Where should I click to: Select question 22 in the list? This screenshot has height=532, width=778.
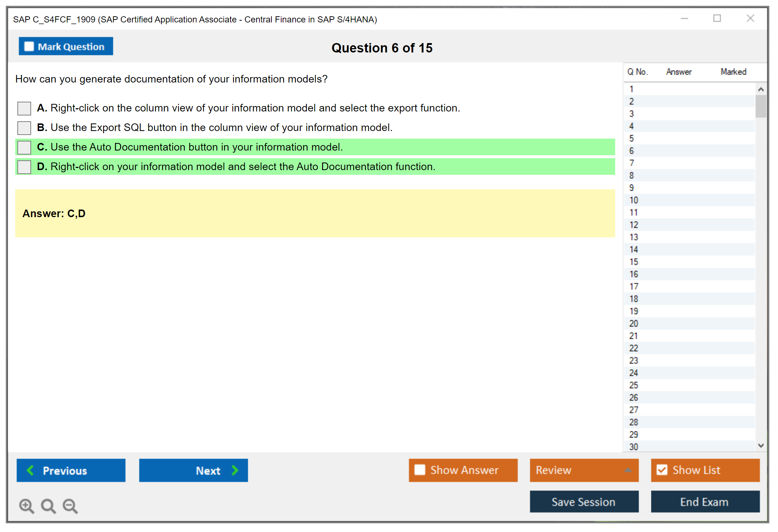coord(634,348)
